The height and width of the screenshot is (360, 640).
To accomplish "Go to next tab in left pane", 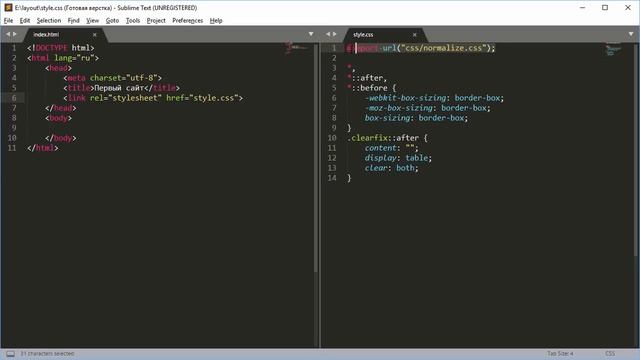I will point(15,34).
